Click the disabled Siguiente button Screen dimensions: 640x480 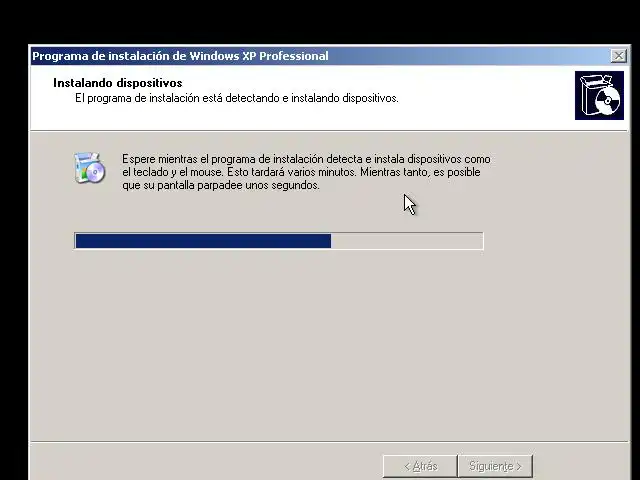point(495,466)
